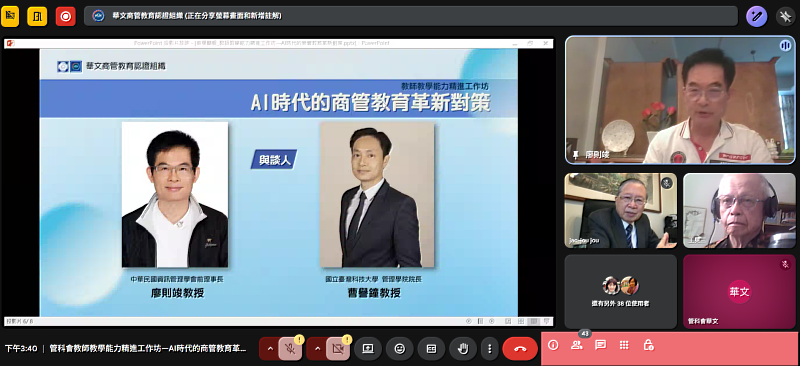
Task: Click the slide title AI時代的商管教育革新對策
Action: pos(370,103)
